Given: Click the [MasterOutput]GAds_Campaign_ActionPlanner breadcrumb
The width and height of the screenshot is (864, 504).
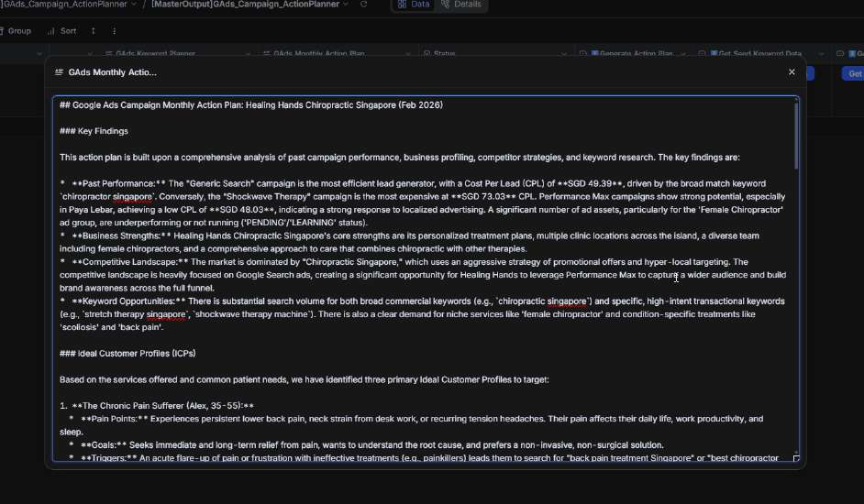Looking at the screenshot, I should click(245, 5).
